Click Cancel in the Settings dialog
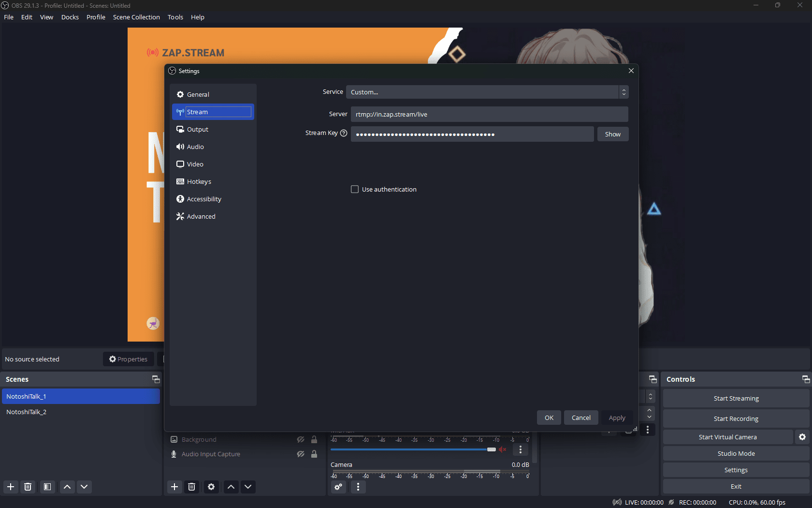 [581, 418]
